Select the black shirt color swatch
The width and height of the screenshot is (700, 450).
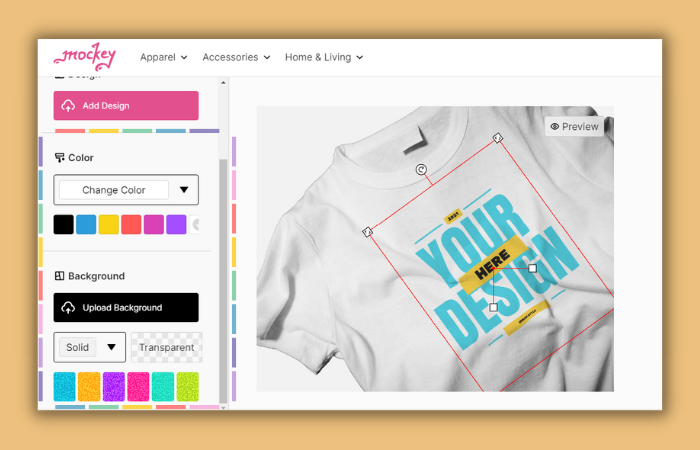tap(63, 225)
